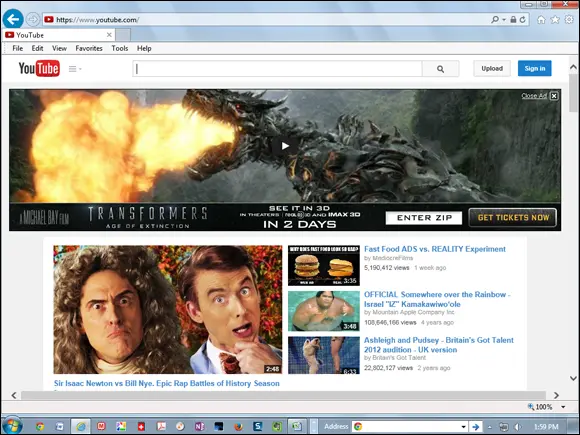Screen dimensions: 580x435
Task: Open OneNote from the taskbar
Action: [200, 426]
